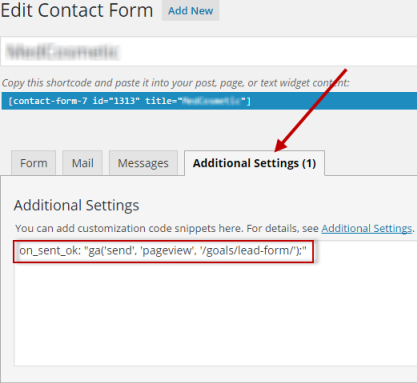The height and width of the screenshot is (383, 417).
Task: Click the Edit Contact Form heading
Action: [x=77, y=10]
